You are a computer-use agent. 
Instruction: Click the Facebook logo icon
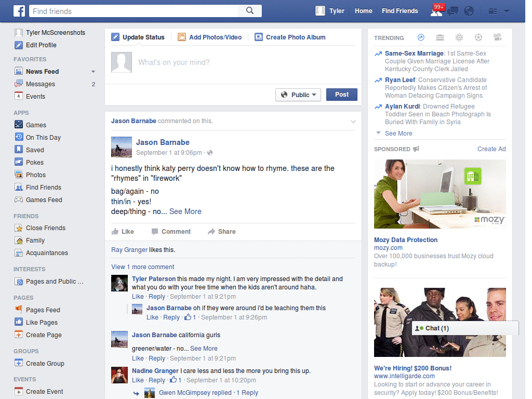coord(19,11)
